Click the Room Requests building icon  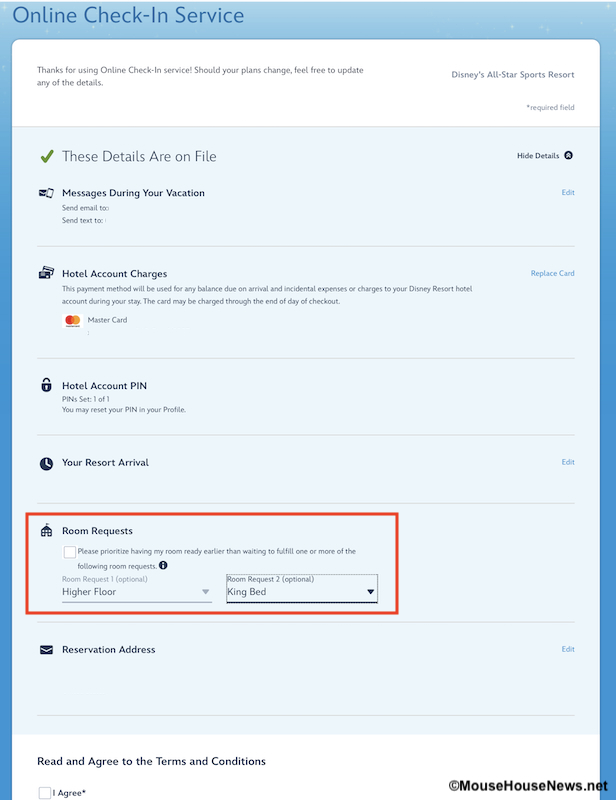pos(46,531)
